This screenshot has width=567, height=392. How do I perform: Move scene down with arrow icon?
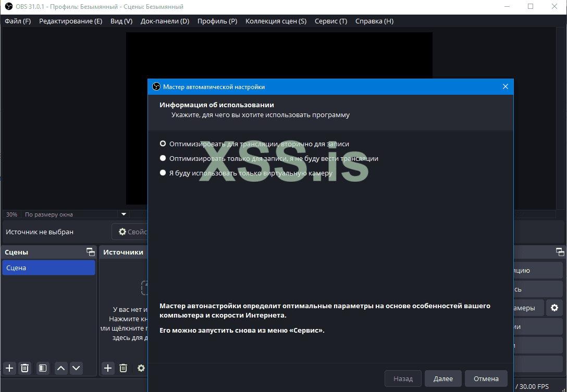pyautogui.click(x=76, y=368)
